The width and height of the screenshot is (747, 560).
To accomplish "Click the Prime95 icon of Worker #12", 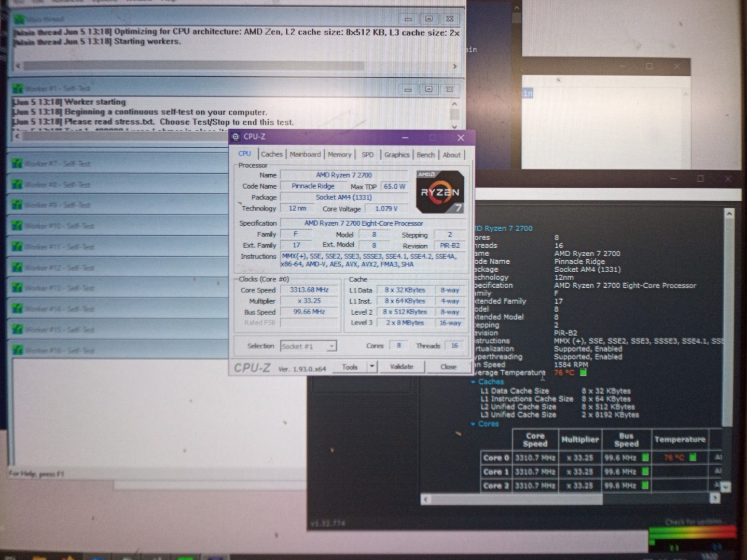I will [17, 267].
